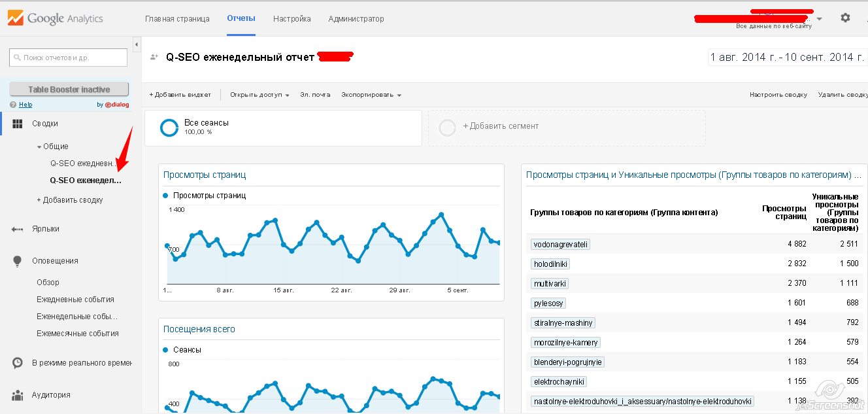Collapse the left sidebar with the arrow handle
This screenshot has height=414, width=868.
click(x=137, y=44)
